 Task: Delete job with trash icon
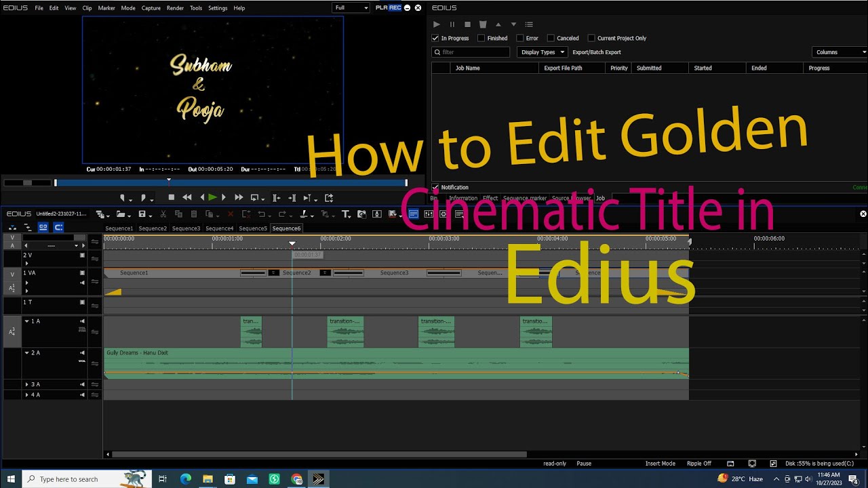483,24
